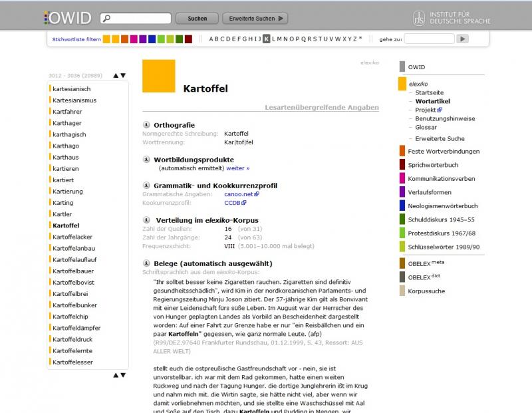The height and width of the screenshot is (413, 532).
Task: Filter the headword list by the dark green swatch
Action: point(179,39)
